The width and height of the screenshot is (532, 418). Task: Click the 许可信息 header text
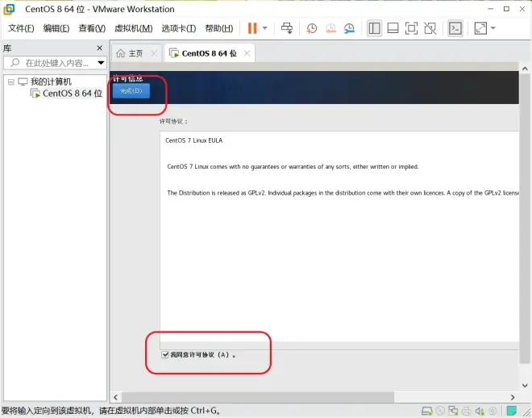(x=128, y=79)
